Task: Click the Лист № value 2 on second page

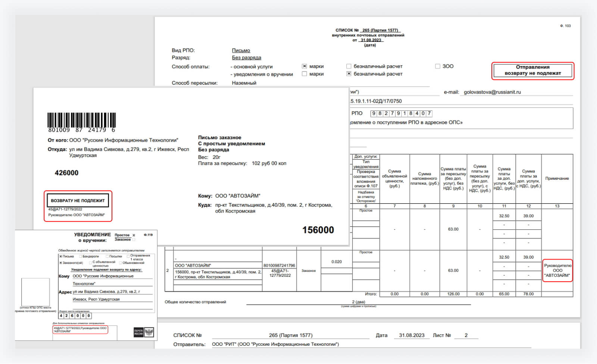Action: (466, 335)
